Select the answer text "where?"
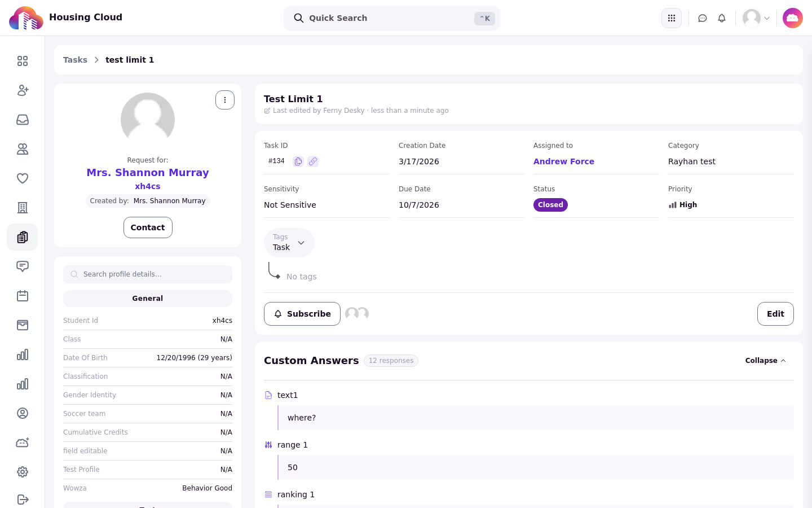This screenshot has width=812, height=508. tap(302, 418)
